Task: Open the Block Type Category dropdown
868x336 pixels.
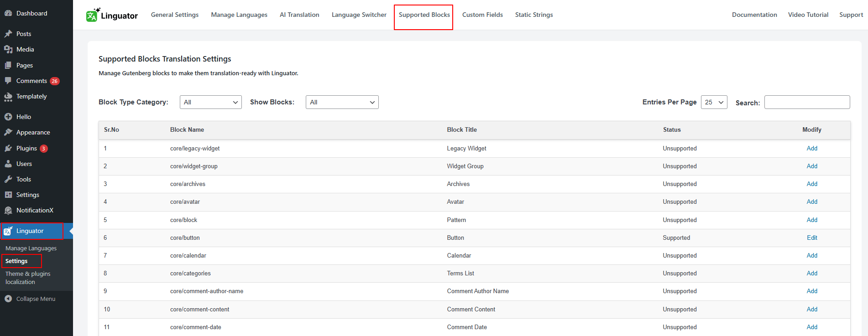Action: 211,102
